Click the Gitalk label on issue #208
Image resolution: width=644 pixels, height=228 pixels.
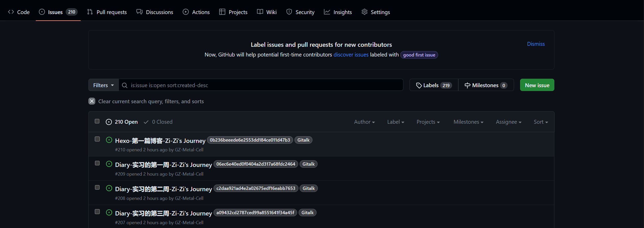coord(309,188)
